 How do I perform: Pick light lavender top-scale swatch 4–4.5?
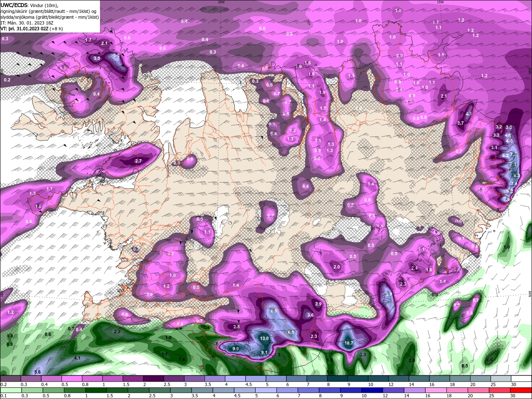(235, 379)
